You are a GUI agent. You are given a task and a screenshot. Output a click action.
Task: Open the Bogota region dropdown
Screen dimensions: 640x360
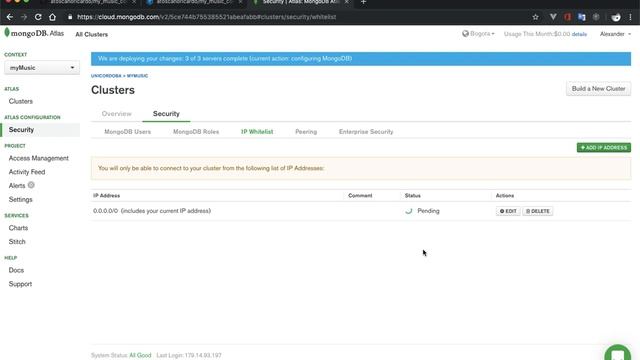point(478,34)
